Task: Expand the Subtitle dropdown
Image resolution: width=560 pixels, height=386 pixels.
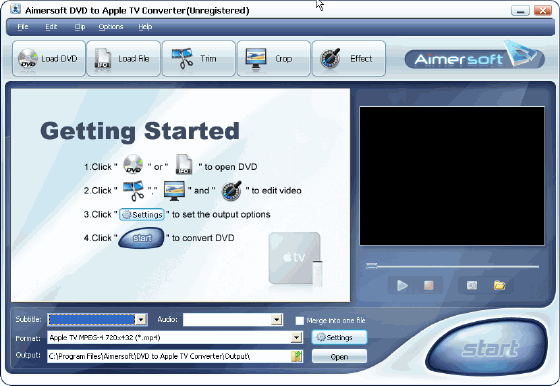Action: (x=141, y=319)
